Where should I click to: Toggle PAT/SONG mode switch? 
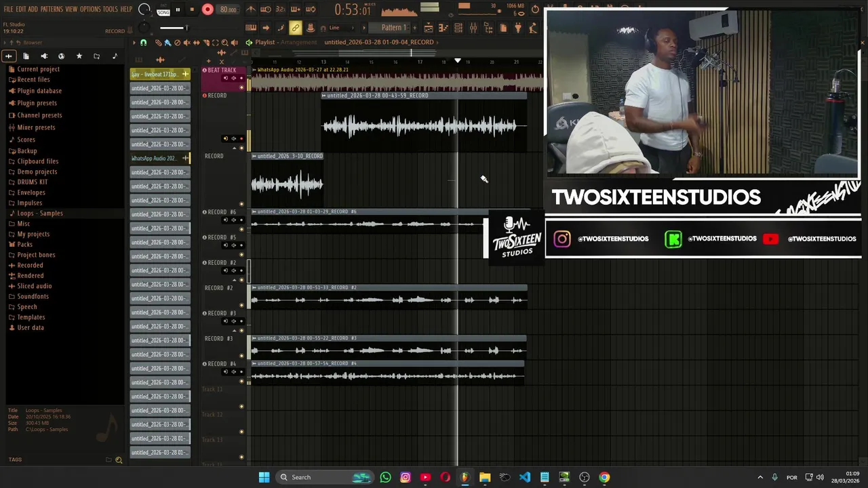coord(163,9)
